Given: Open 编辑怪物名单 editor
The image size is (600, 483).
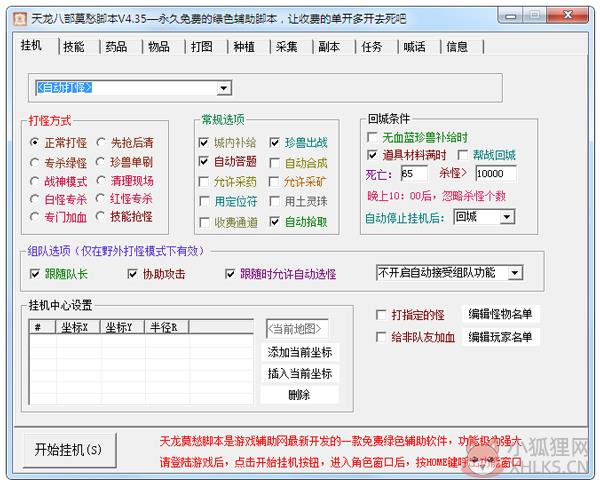Looking at the screenshot, I should tap(501, 314).
